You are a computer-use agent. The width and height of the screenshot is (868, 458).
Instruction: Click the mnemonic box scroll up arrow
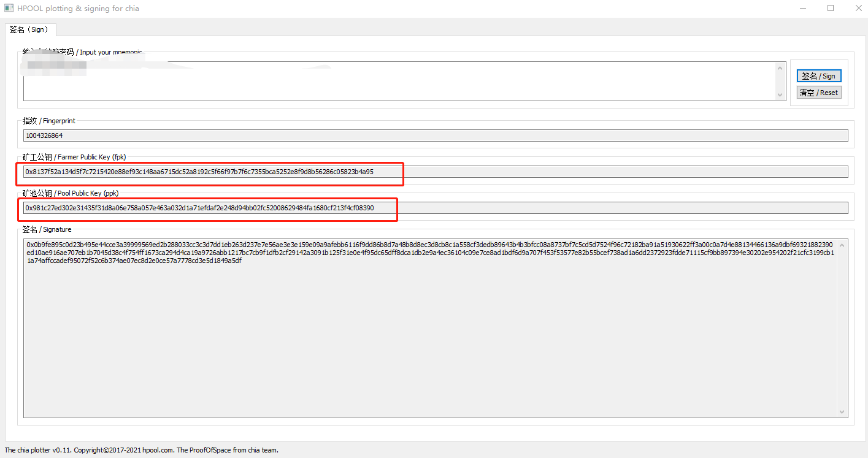pos(780,67)
